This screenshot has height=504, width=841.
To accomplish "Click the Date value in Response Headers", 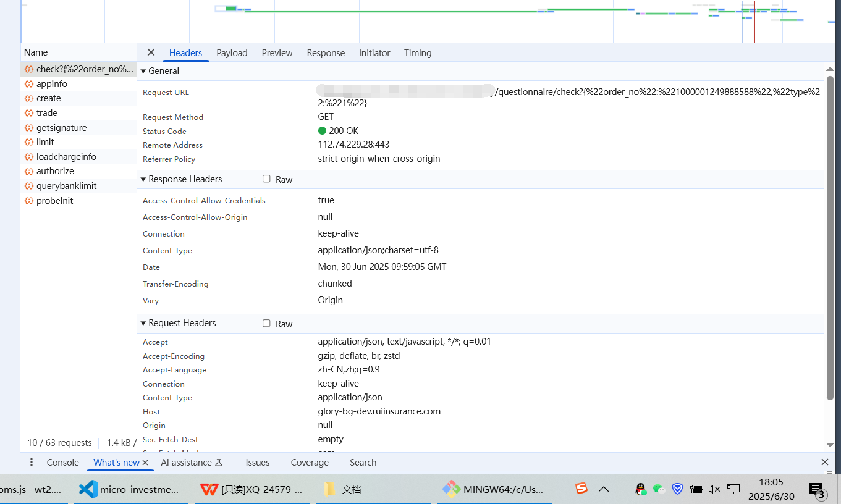I will [382, 267].
